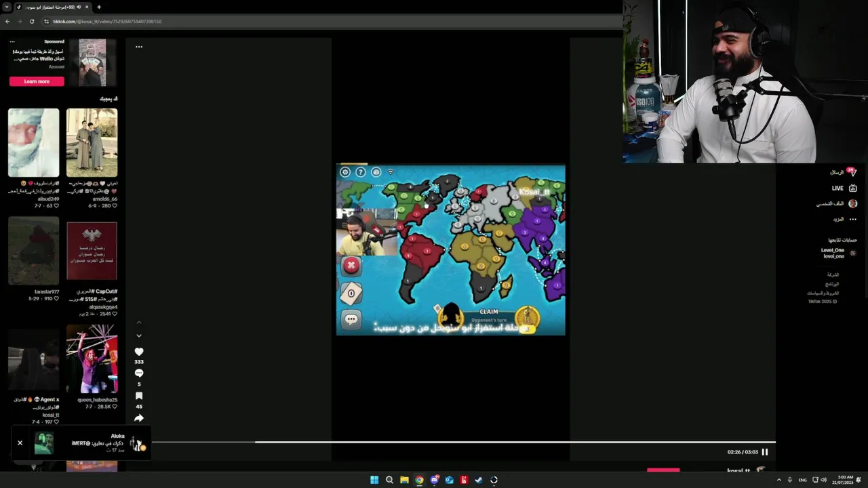Image resolution: width=868 pixels, height=488 pixels.
Task: Bookmark the video with the favorites icon
Action: (139, 396)
